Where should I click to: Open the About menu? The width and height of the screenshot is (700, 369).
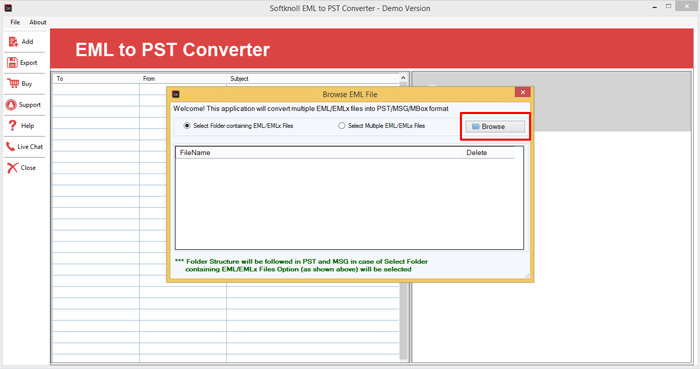(x=38, y=22)
